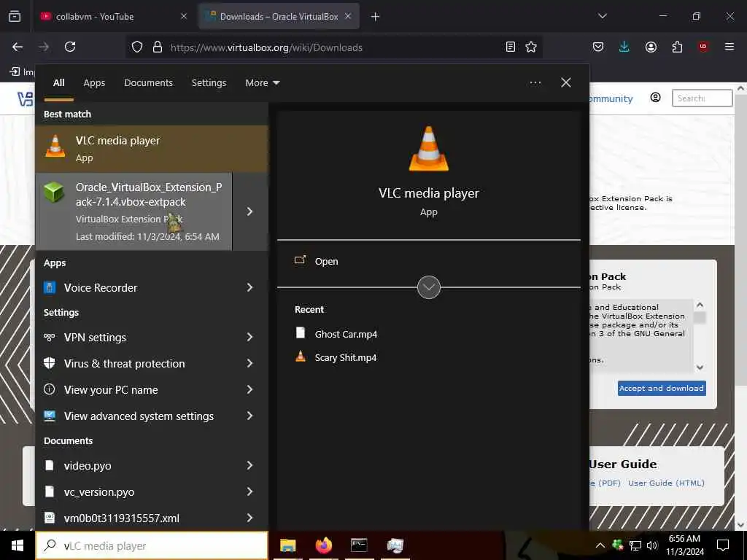747x560 pixels.
Task: Click the VPN settings icon
Action: coord(49,337)
